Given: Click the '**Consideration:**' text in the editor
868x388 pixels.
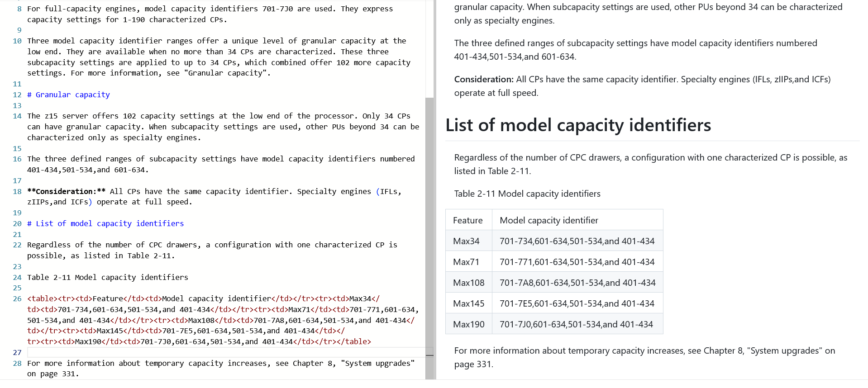Looking at the screenshot, I should pyautogui.click(x=66, y=191).
